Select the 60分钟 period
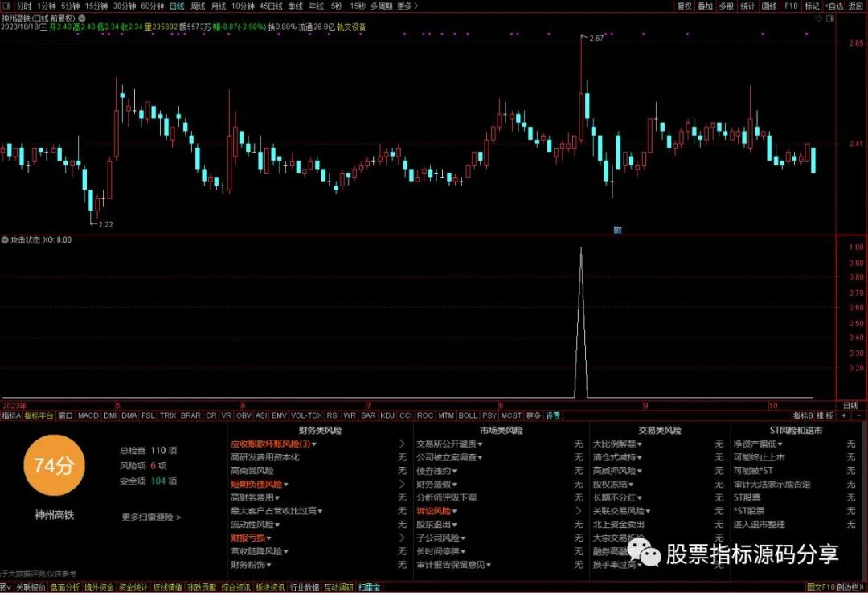The image size is (868, 593). click(x=152, y=6)
